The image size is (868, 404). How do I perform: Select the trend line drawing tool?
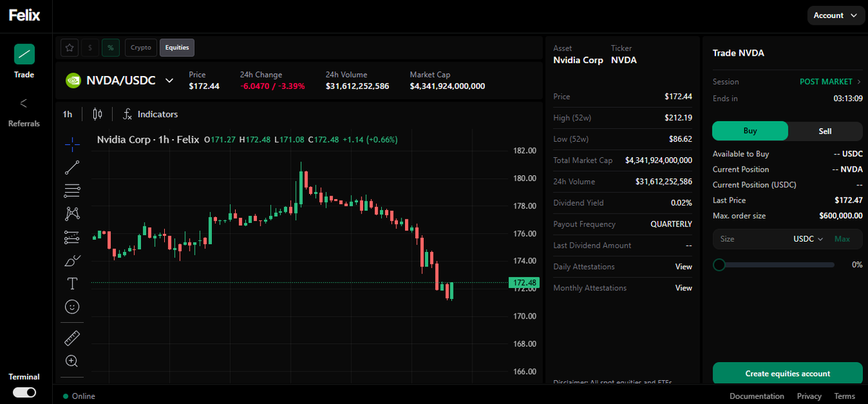coord(72,167)
